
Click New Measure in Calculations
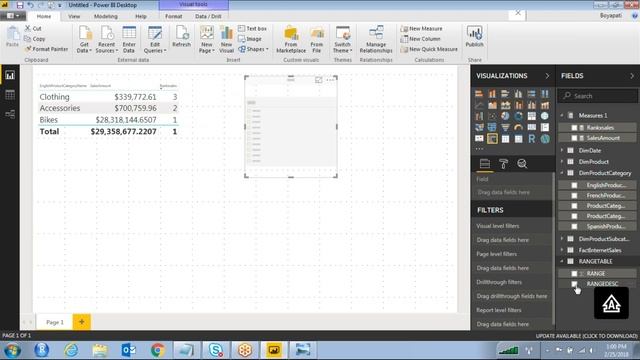click(422, 29)
